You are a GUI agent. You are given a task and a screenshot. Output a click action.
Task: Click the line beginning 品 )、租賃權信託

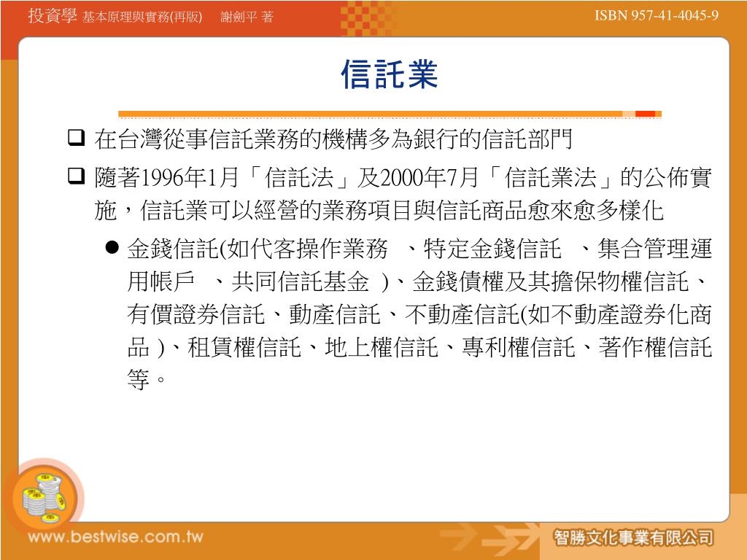click(419, 347)
